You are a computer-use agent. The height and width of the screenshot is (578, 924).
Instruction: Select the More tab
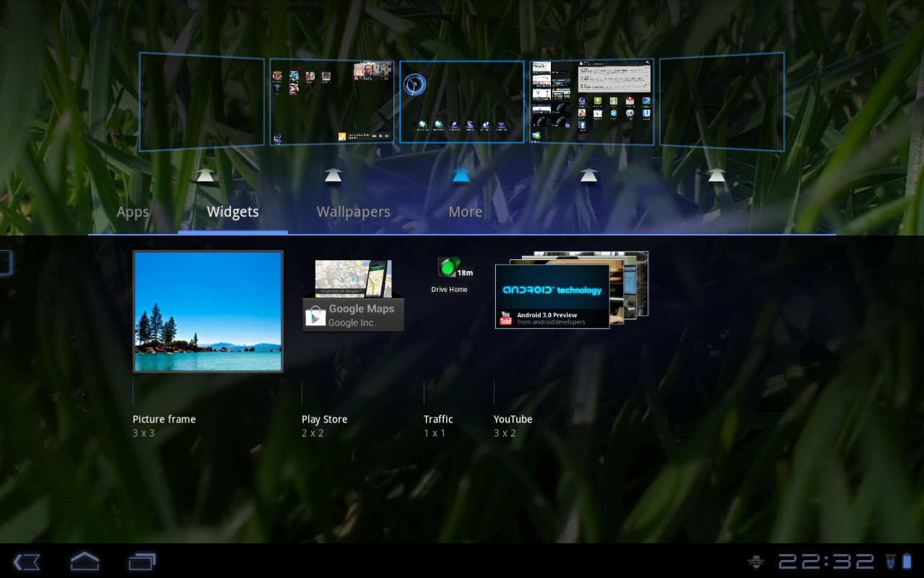click(465, 211)
